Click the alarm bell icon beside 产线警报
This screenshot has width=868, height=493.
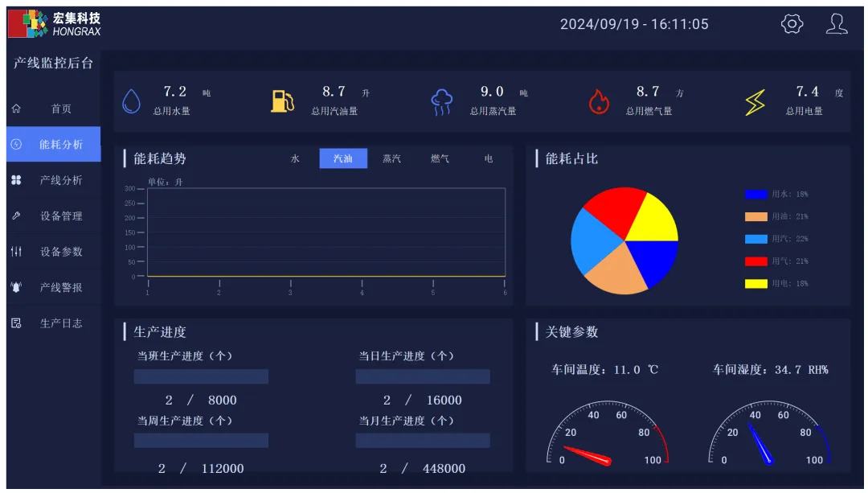click(x=17, y=287)
